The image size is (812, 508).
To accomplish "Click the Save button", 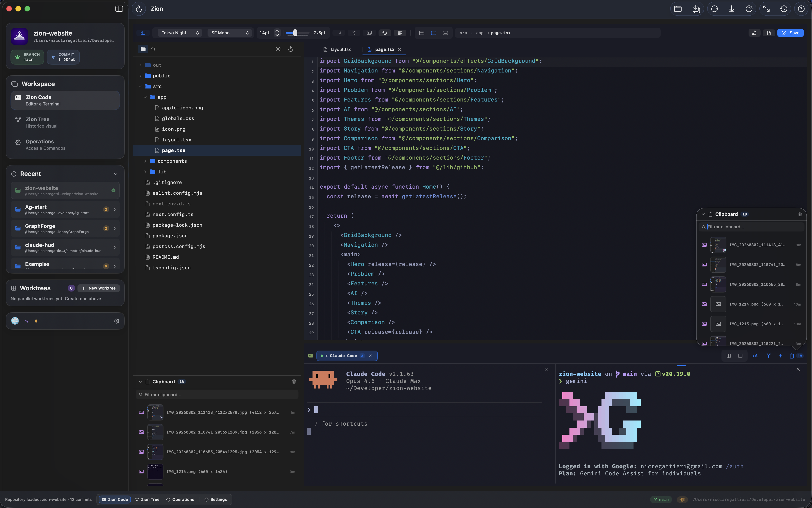I will 790,33.
